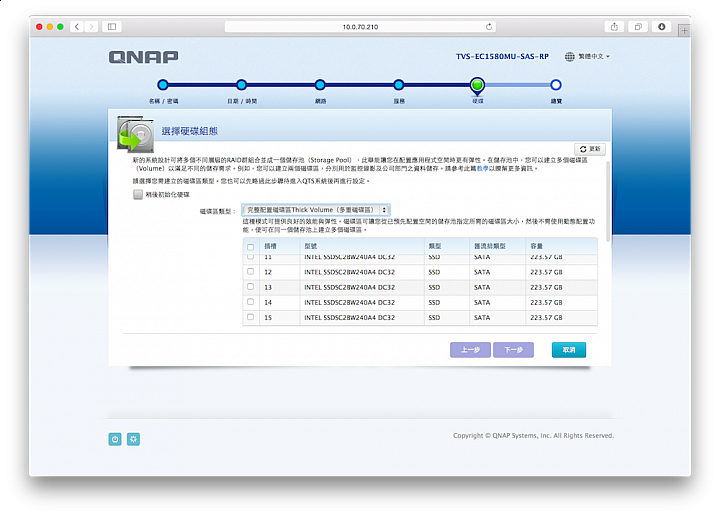Image resolution: width=720 pixels, height=518 pixels.
Task: Open the Safari downloads icon
Action: pyautogui.click(x=662, y=27)
